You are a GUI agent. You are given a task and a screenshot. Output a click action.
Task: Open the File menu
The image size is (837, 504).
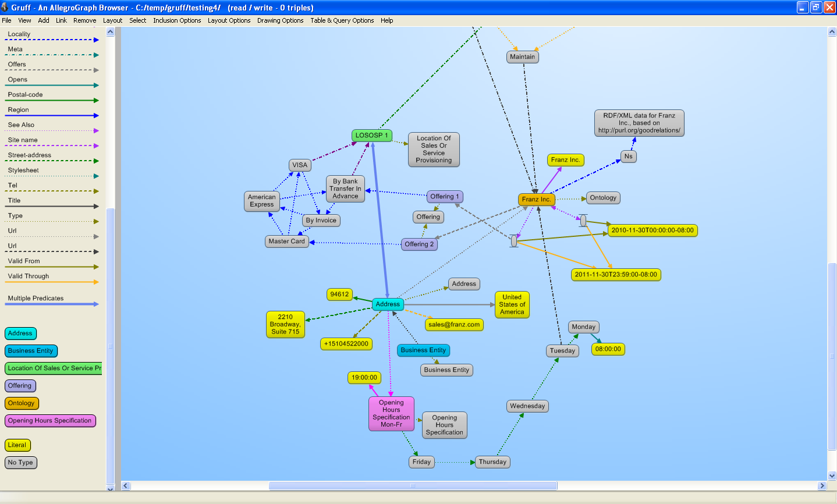click(x=7, y=20)
